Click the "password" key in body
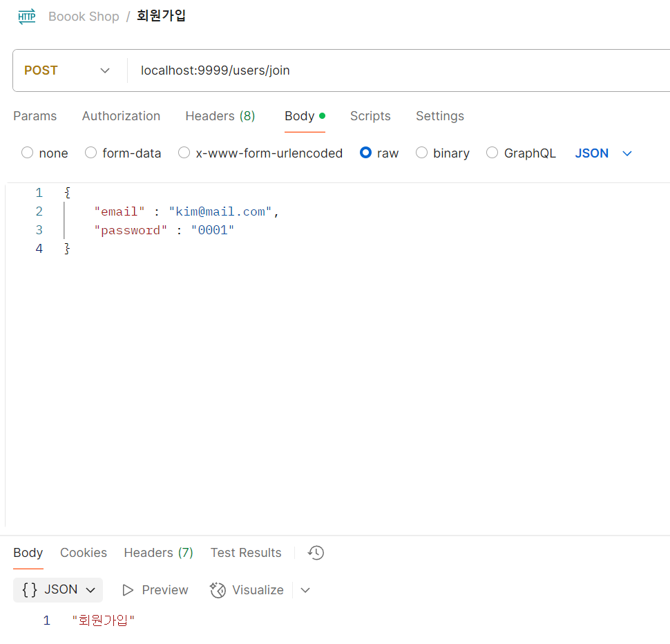 point(131,230)
